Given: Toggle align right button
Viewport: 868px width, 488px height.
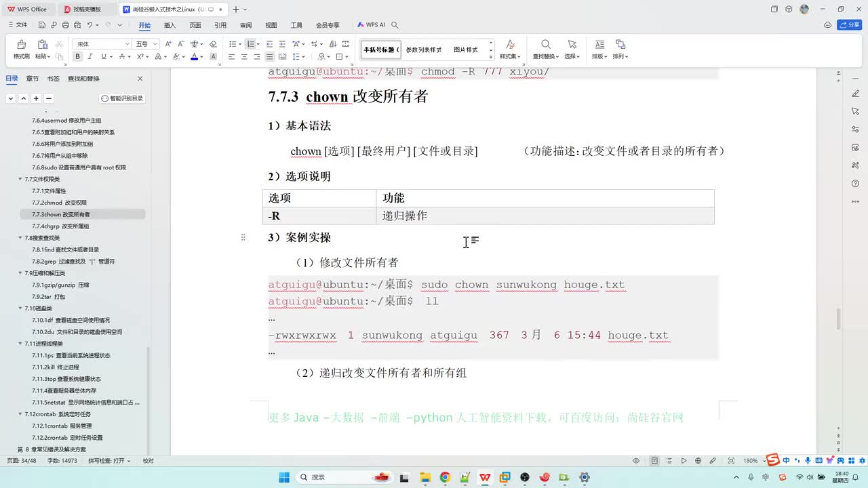Looking at the screenshot, I should (x=257, y=57).
